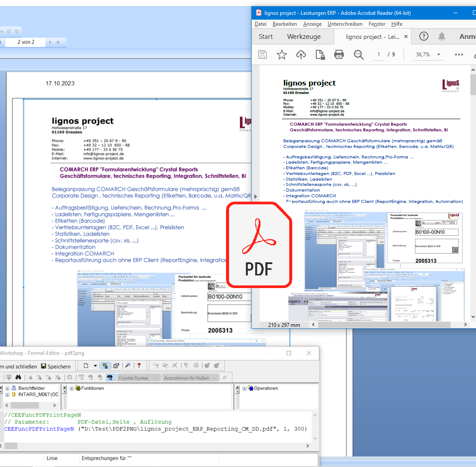Click the cloud upload icon in Acrobat
The height and width of the screenshot is (467, 476).
(x=301, y=55)
